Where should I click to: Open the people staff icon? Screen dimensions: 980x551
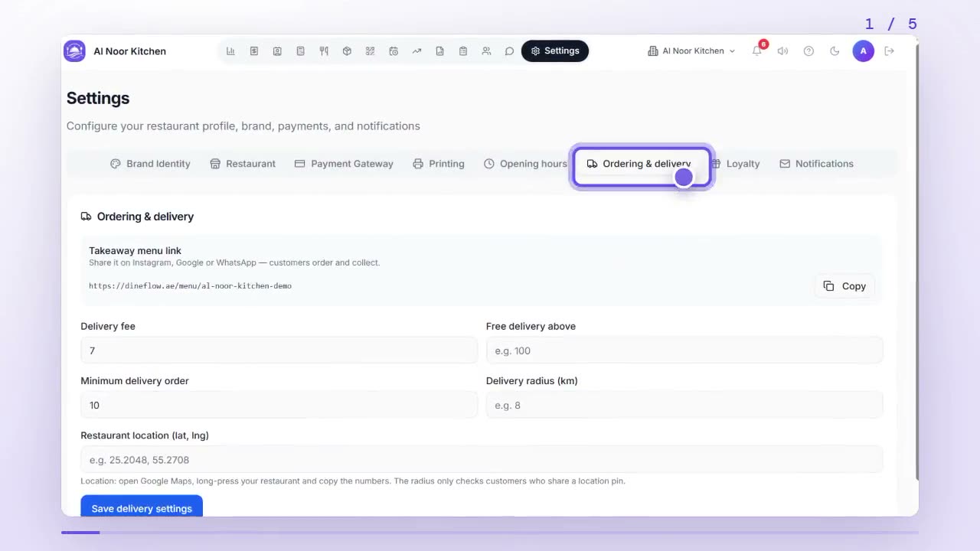(x=486, y=51)
